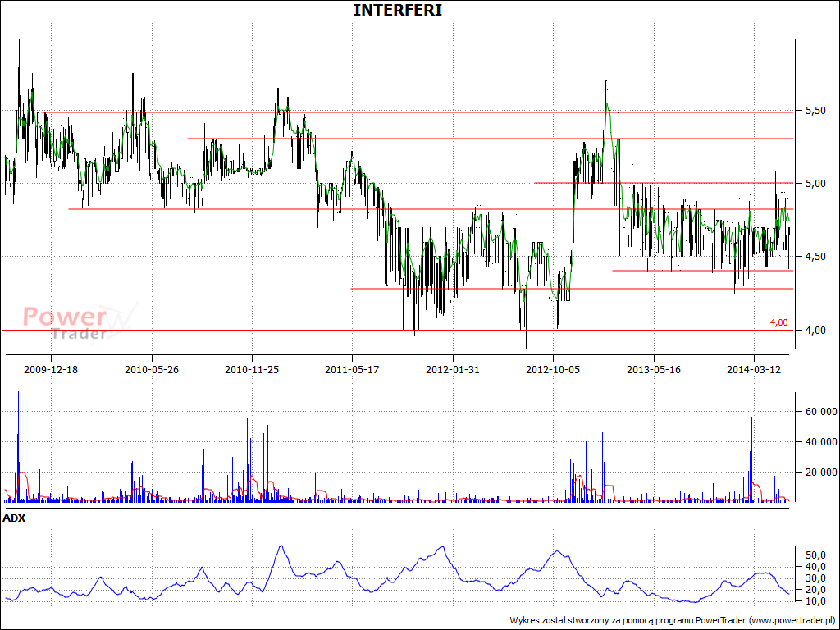
Task: Click the ADX indicator label
Action: pyautogui.click(x=15, y=518)
